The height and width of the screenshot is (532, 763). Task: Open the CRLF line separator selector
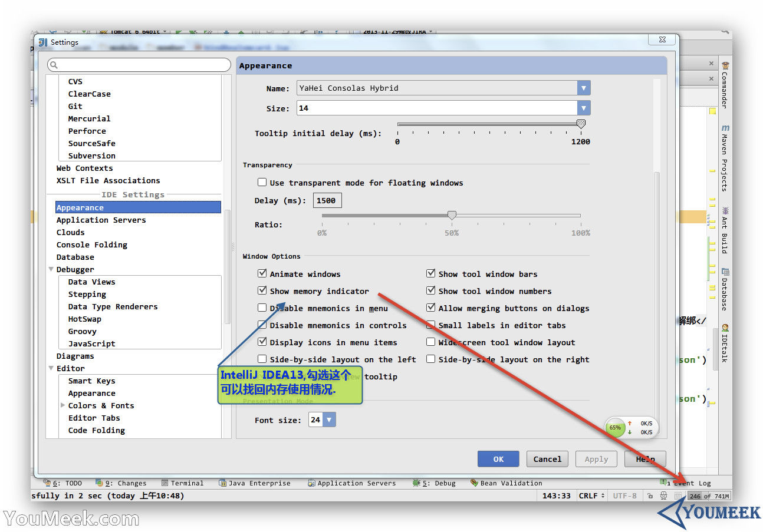[x=591, y=496]
